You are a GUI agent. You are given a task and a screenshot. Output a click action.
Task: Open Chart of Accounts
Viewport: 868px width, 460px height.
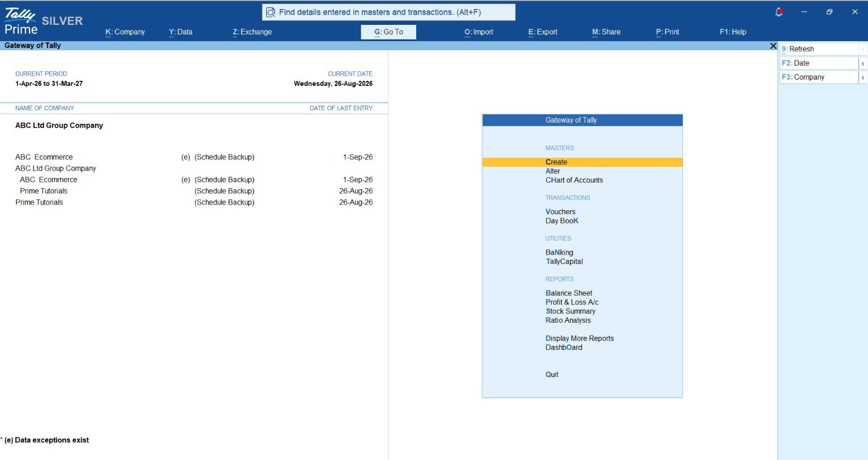(574, 180)
